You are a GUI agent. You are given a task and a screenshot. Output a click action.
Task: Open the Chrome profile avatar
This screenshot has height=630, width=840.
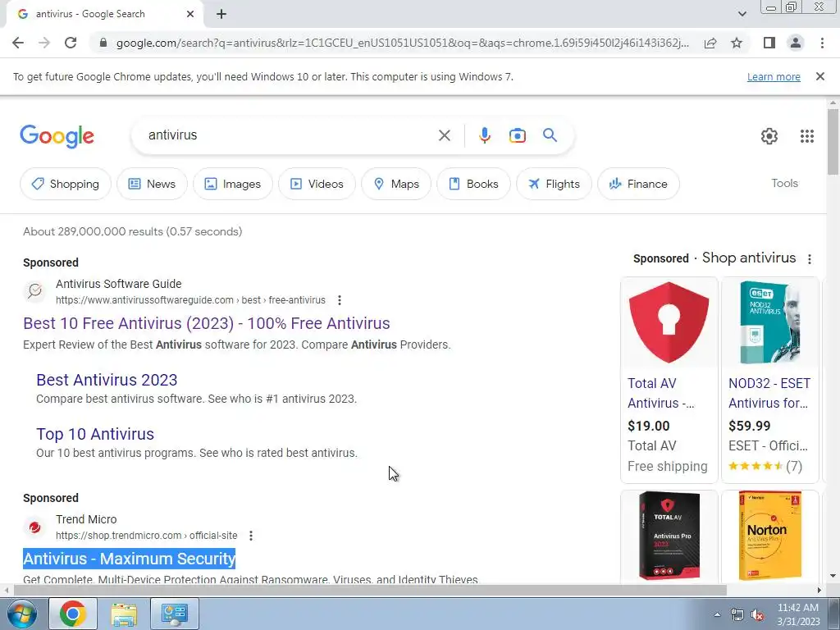coord(796,43)
